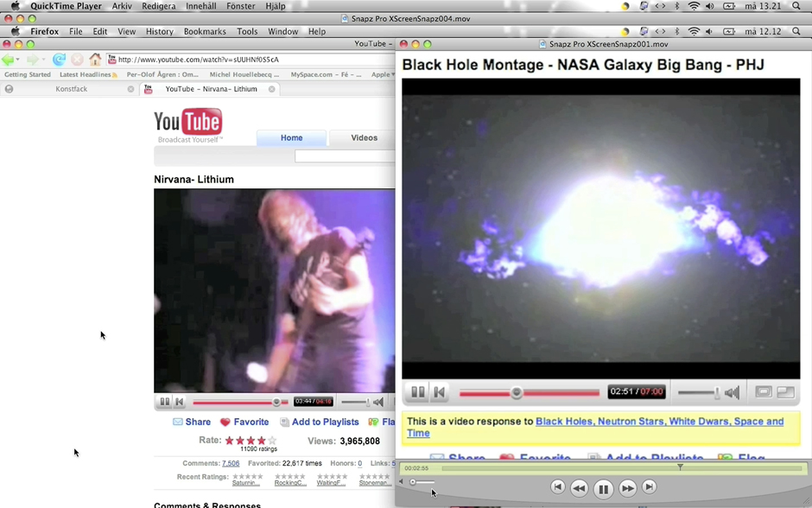812x508 pixels.
Task: Open the 7,506 comments link
Action: pos(231,463)
